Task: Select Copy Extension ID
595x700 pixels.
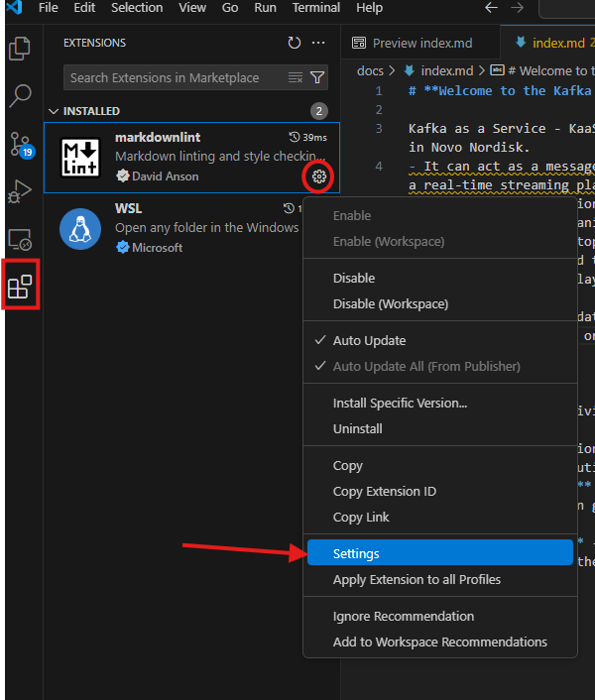Action: point(440,492)
